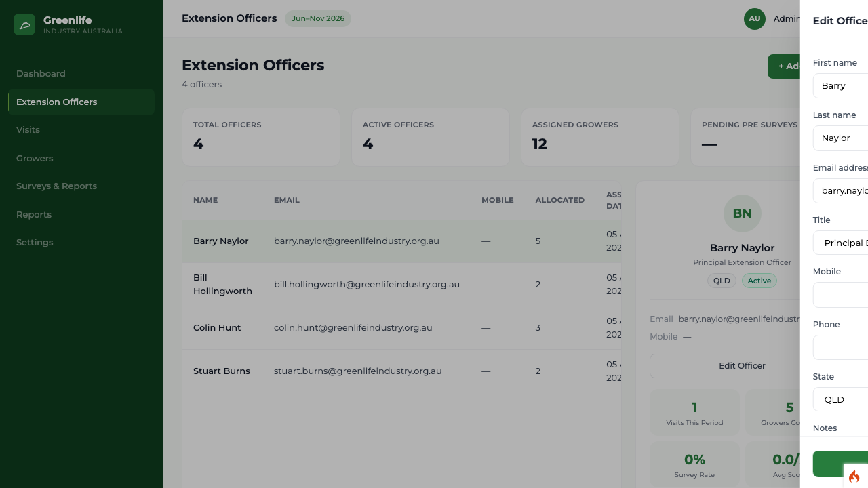Open Surveys & Reports in the sidebar
Screen dimensions: 868x488
81,186
